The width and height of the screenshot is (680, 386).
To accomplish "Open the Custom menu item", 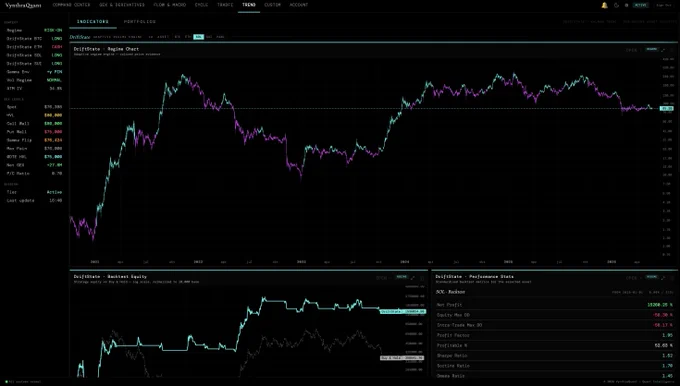I will 272,5.
